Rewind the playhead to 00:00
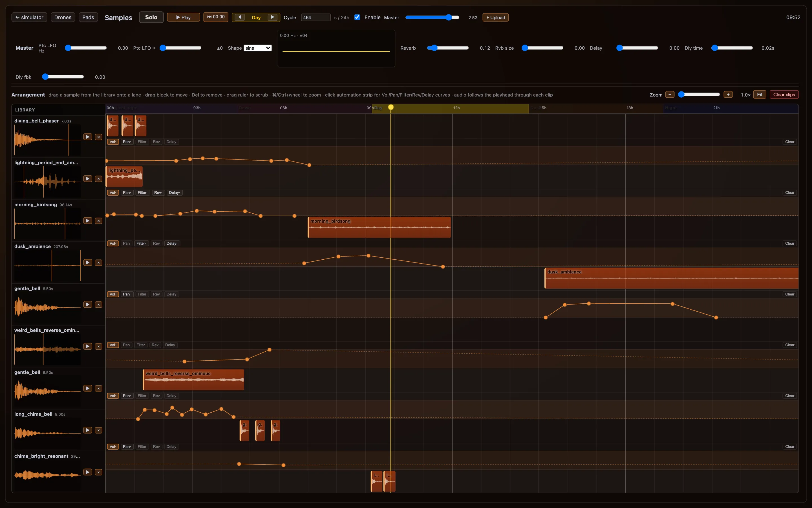Screen dimensions: 812x508 tap(216, 17)
